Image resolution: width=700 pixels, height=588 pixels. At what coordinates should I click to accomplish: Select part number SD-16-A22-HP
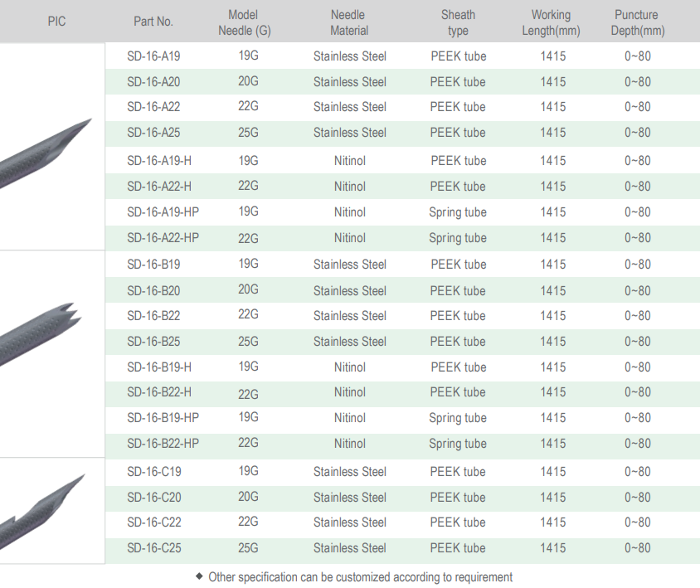pyautogui.click(x=163, y=238)
